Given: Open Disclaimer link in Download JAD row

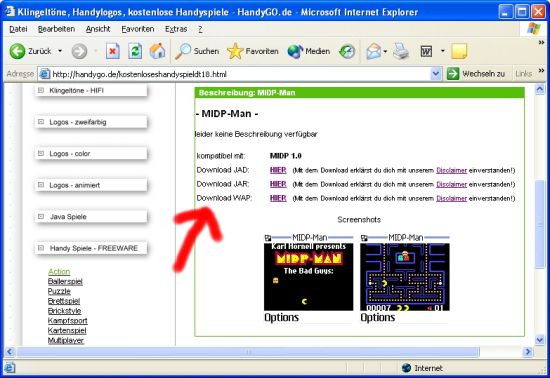Looking at the screenshot, I should point(451,170).
